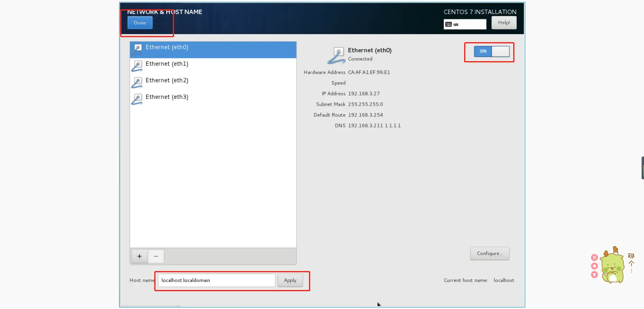Open the Help! button

(x=504, y=23)
